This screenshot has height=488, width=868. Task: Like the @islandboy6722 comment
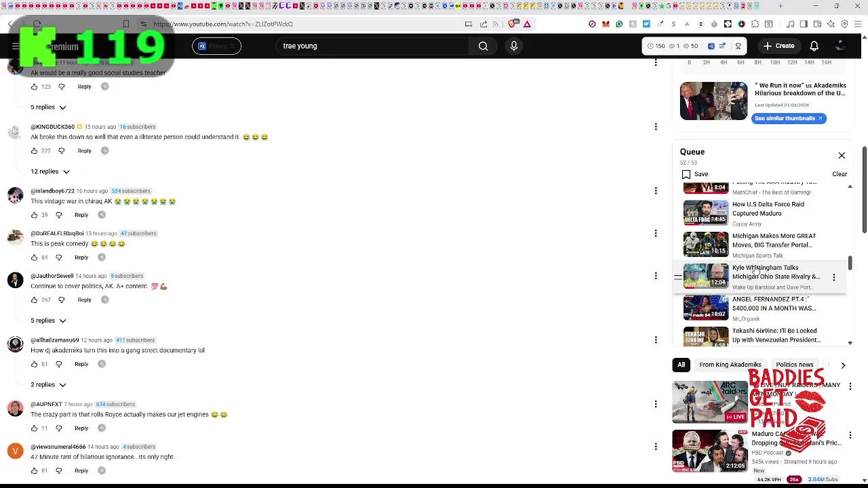click(34, 215)
